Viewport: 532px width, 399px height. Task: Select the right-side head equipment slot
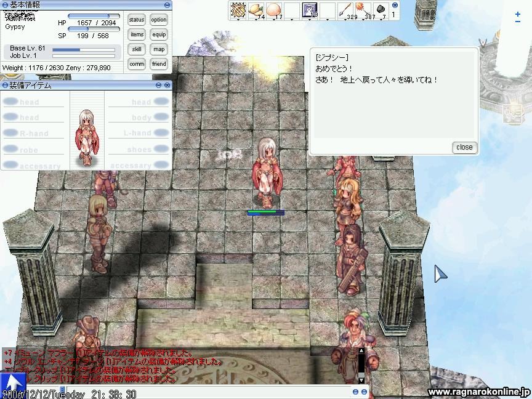tap(139, 102)
